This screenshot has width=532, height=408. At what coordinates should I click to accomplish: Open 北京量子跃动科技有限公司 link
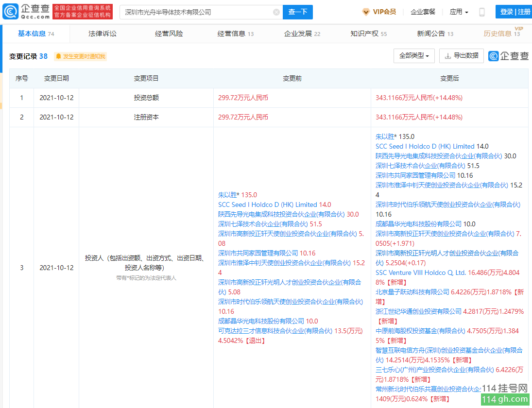412,292
